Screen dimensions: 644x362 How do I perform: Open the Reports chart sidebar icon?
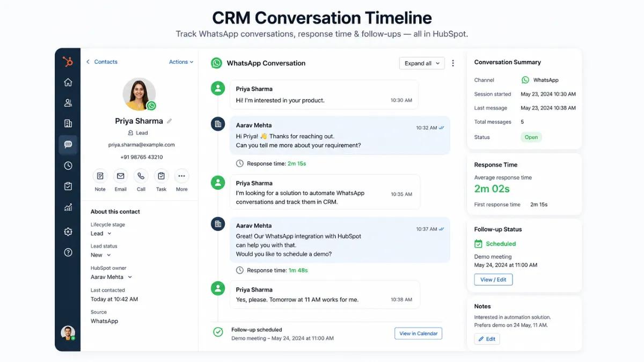[x=68, y=207]
